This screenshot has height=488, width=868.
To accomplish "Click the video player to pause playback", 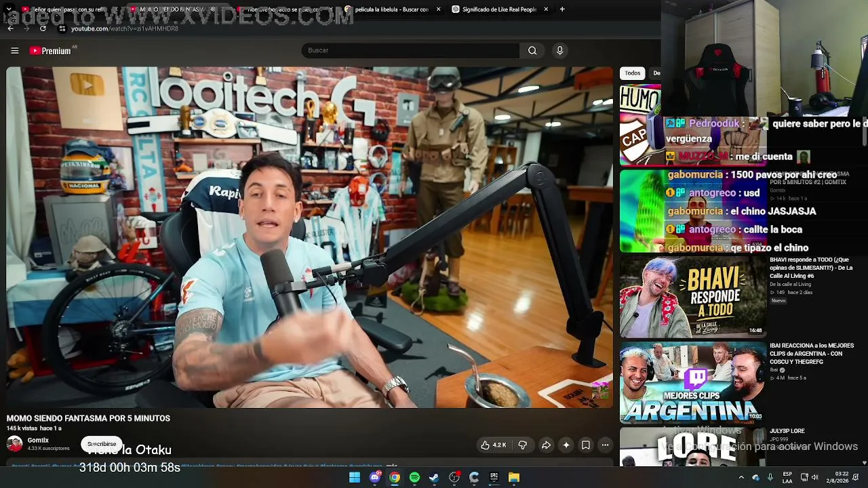I will pyautogui.click(x=310, y=237).
